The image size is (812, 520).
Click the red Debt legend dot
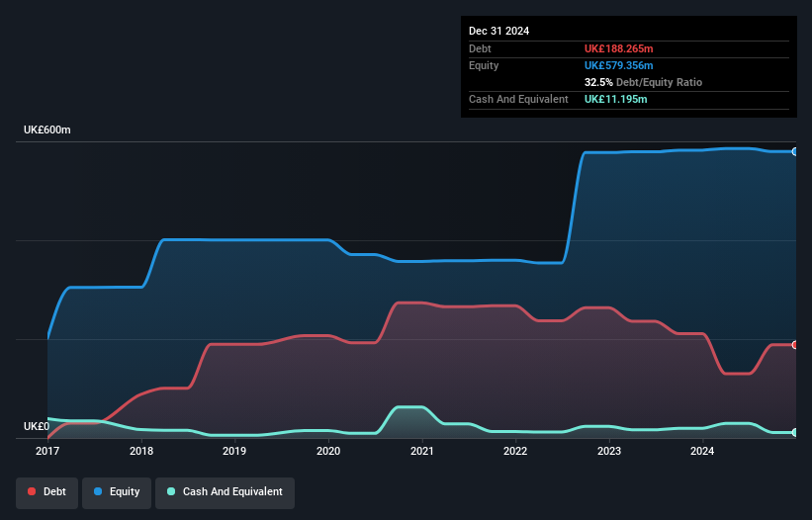(x=32, y=491)
